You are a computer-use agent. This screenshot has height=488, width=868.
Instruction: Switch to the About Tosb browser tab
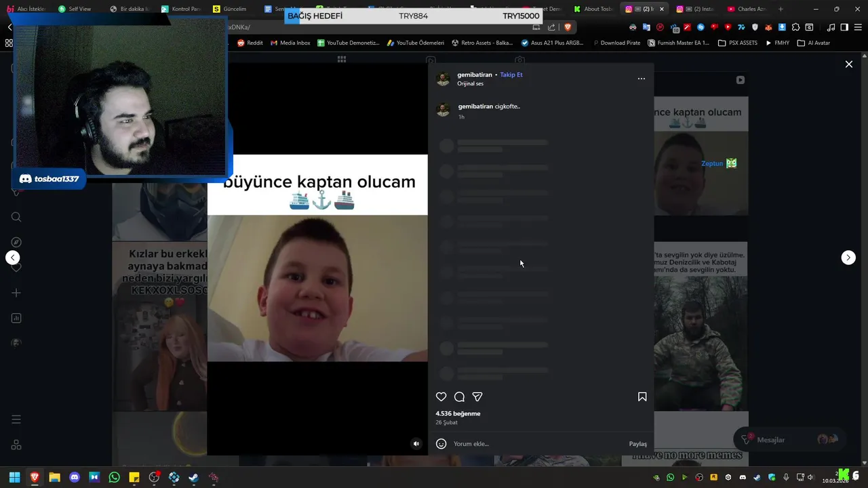point(594,9)
